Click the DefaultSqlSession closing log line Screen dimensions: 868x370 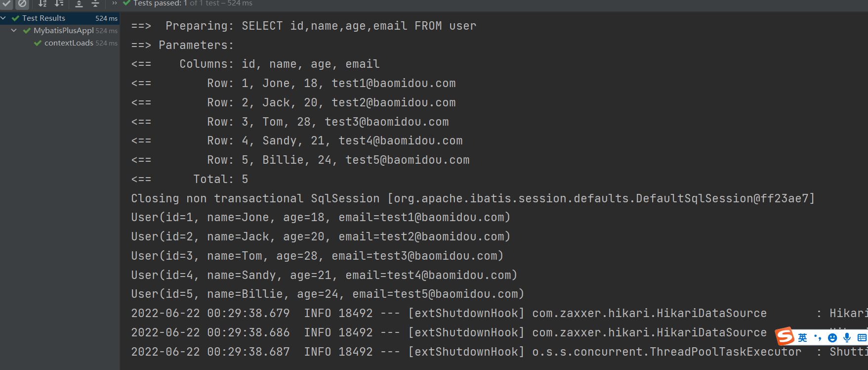coord(472,198)
